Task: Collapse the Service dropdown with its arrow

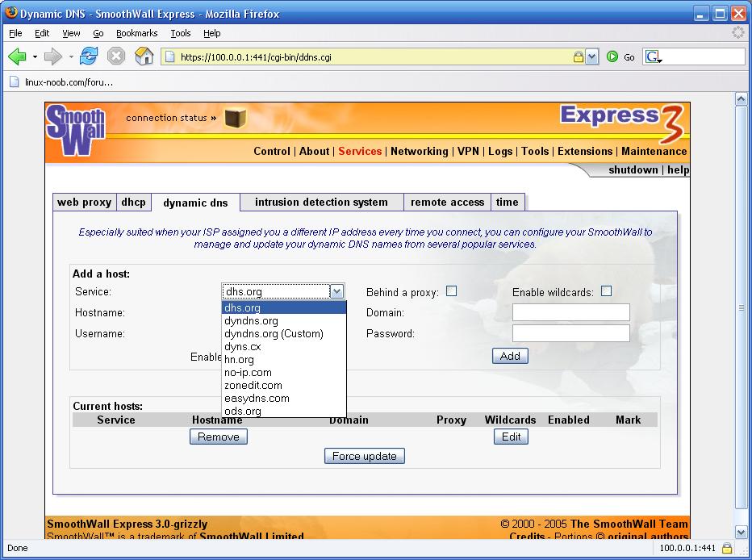Action: 336,291
